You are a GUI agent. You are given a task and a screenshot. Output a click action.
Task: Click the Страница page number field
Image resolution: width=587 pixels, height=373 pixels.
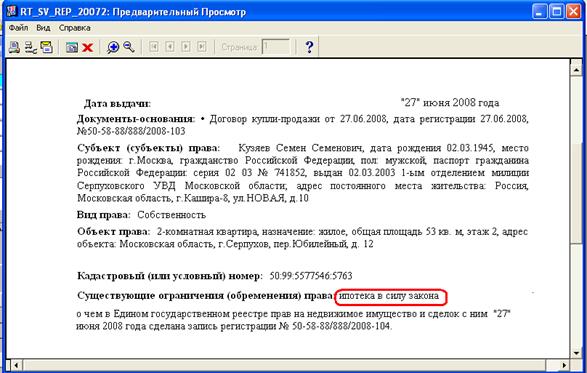(x=276, y=47)
